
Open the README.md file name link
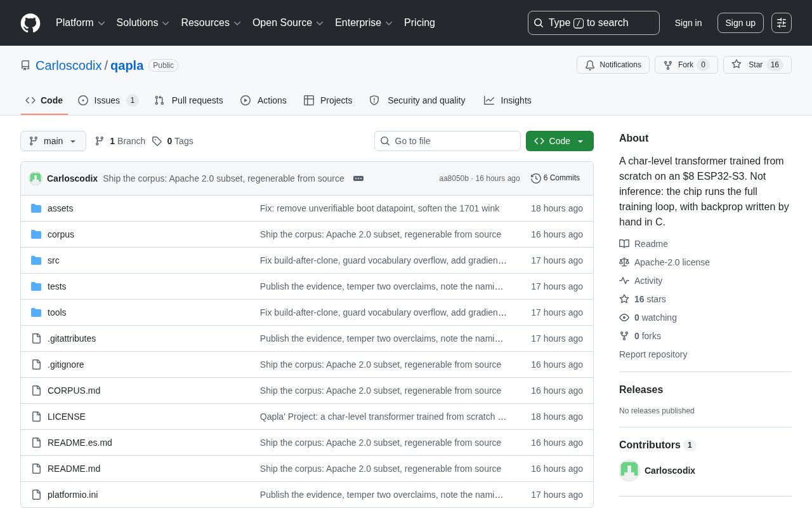click(74, 469)
